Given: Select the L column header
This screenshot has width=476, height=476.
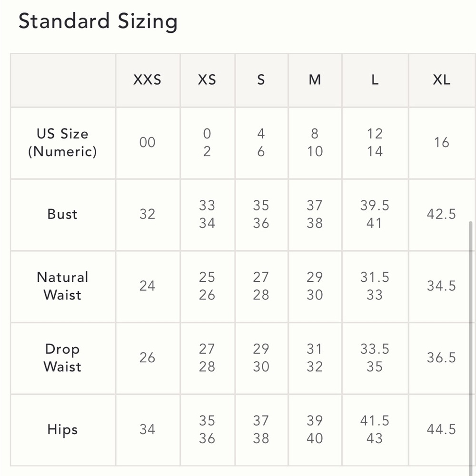Looking at the screenshot, I should point(375,79).
